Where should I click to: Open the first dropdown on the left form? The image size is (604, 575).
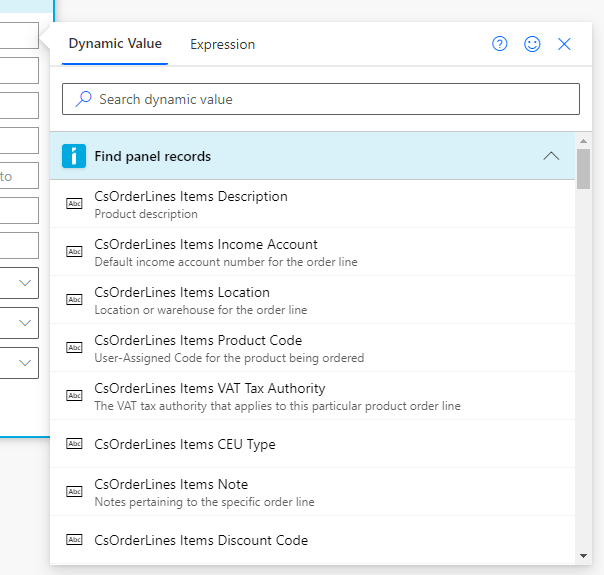pyautogui.click(x=25, y=284)
